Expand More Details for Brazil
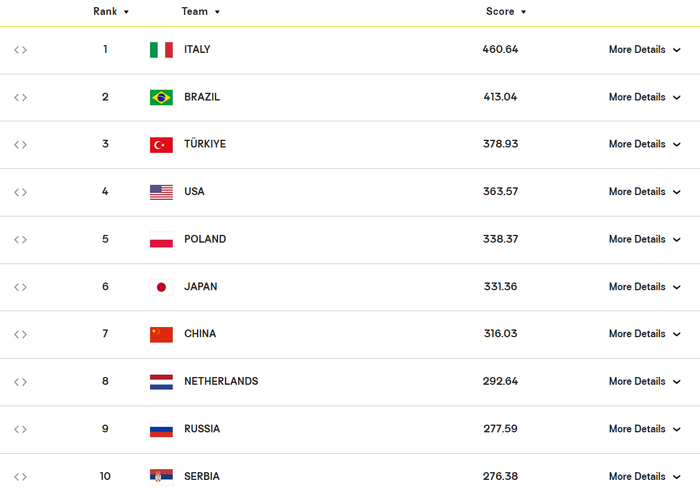700x493 pixels. tap(645, 97)
